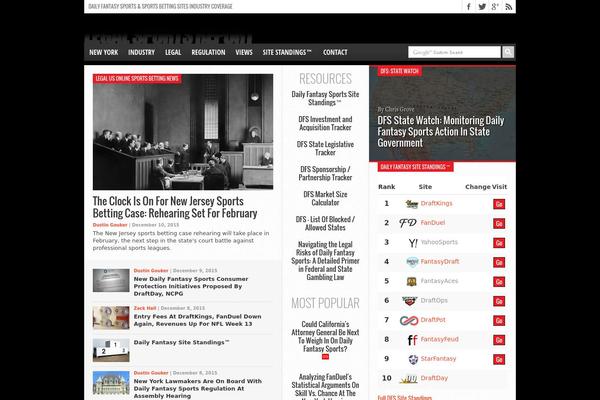This screenshot has height=400, width=600.
Task: Open the DFS State Watch article headline
Action: [440, 132]
